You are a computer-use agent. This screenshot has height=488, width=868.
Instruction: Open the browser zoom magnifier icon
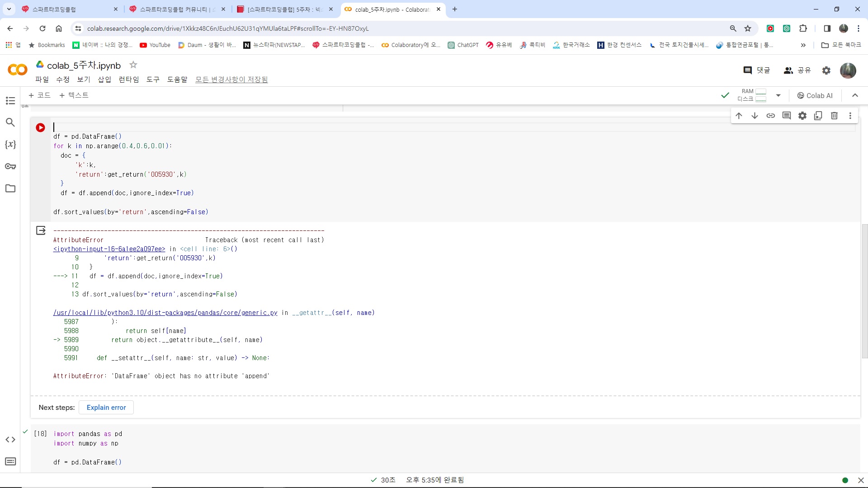click(733, 28)
